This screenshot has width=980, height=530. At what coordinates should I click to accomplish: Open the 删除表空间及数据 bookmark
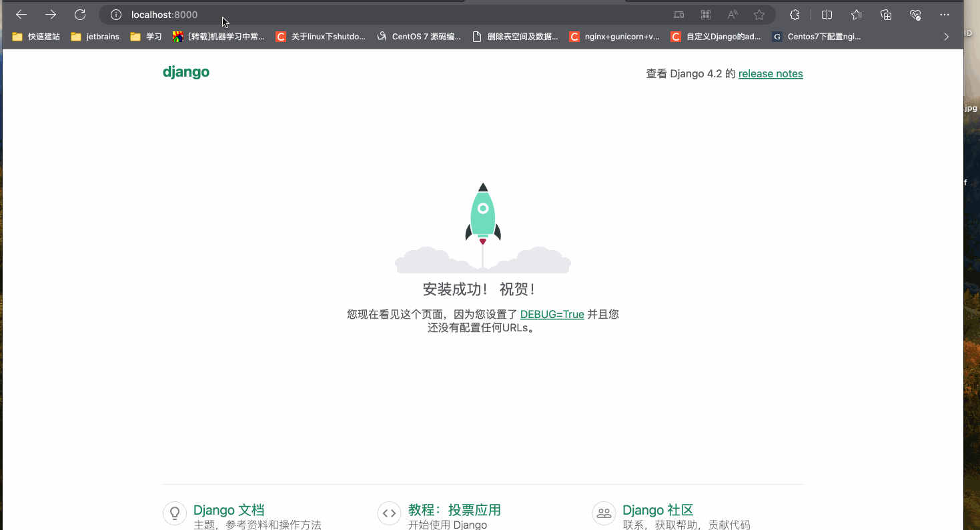[x=515, y=37]
